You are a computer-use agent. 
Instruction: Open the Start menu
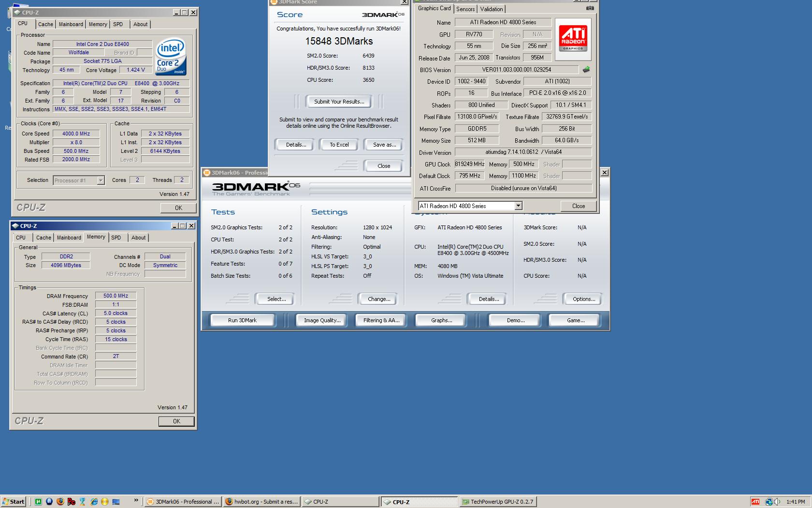[13, 502]
